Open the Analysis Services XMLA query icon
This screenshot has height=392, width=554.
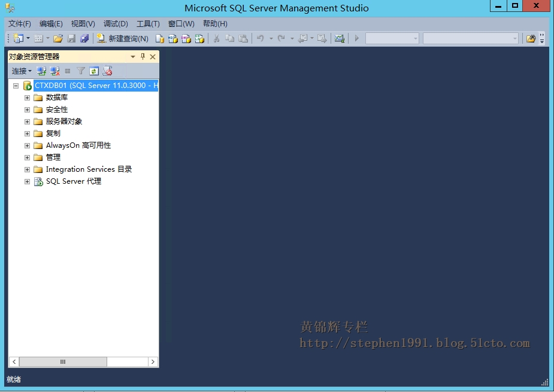point(199,38)
